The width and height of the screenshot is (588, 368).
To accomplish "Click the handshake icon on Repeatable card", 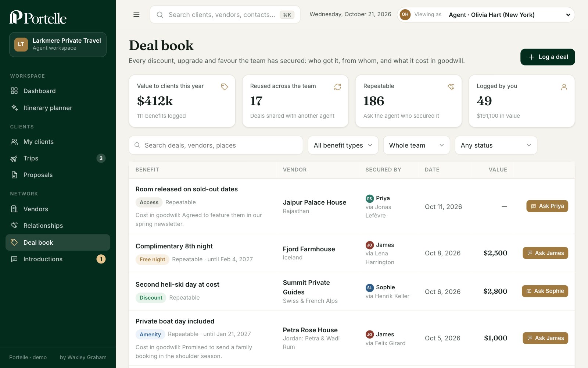I will (451, 86).
